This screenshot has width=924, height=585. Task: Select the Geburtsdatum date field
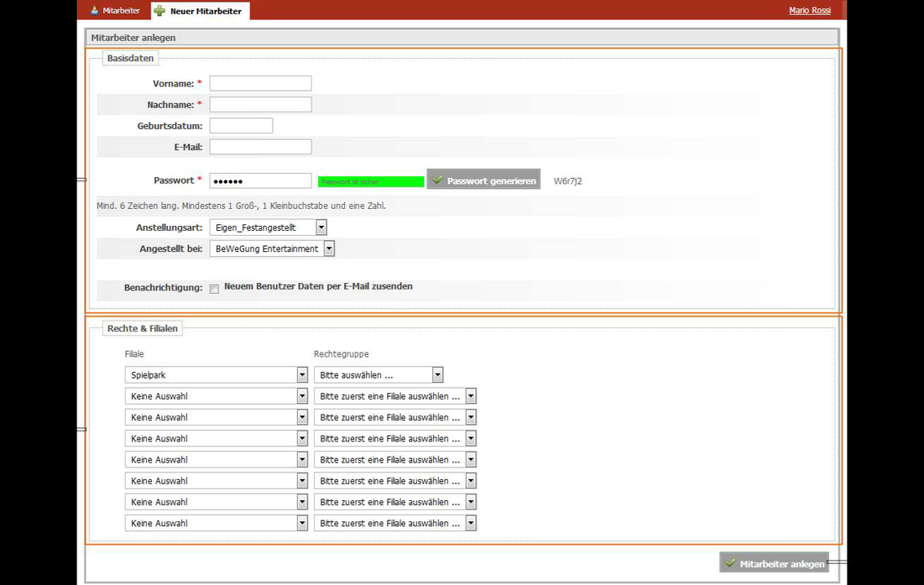tap(241, 126)
